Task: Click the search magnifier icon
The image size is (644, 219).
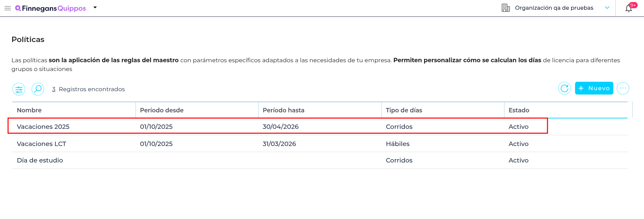Action: coord(38,89)
